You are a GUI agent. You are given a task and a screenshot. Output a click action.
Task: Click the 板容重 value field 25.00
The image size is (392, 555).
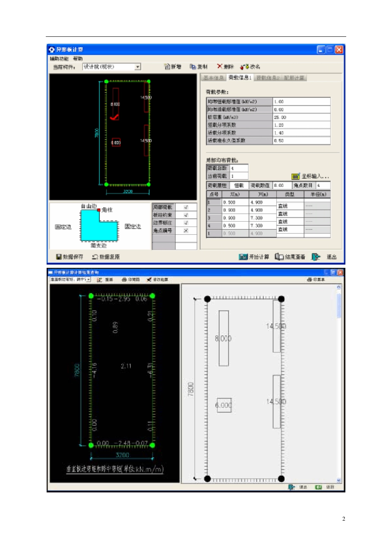click(x=302, y=117)
